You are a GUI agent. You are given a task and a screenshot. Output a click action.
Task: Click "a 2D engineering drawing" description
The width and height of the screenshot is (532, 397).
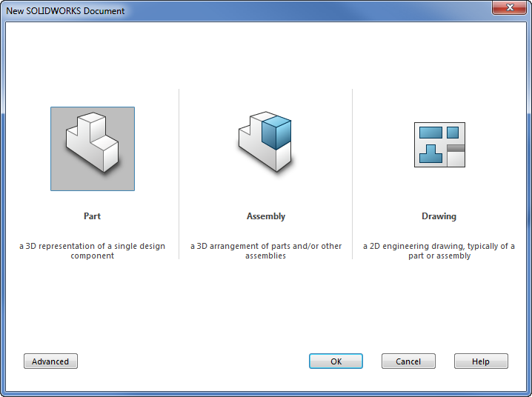pyautogui.click(x=439, y=250)
